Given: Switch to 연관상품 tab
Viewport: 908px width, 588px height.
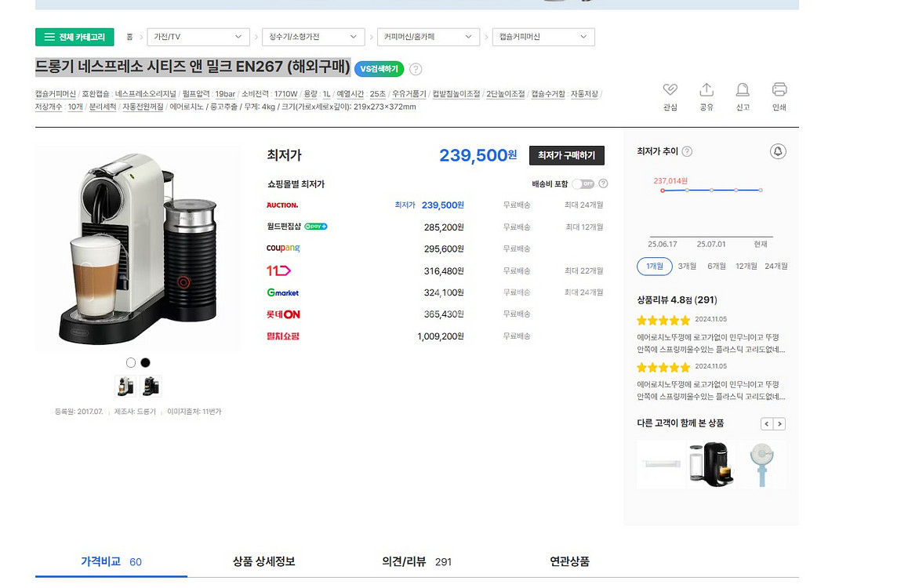Looking at the screenshot, I should pyautogui.click(x=569, y=561).
